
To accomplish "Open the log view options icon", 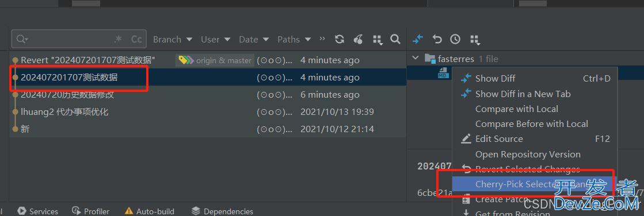I will point(378,40).
